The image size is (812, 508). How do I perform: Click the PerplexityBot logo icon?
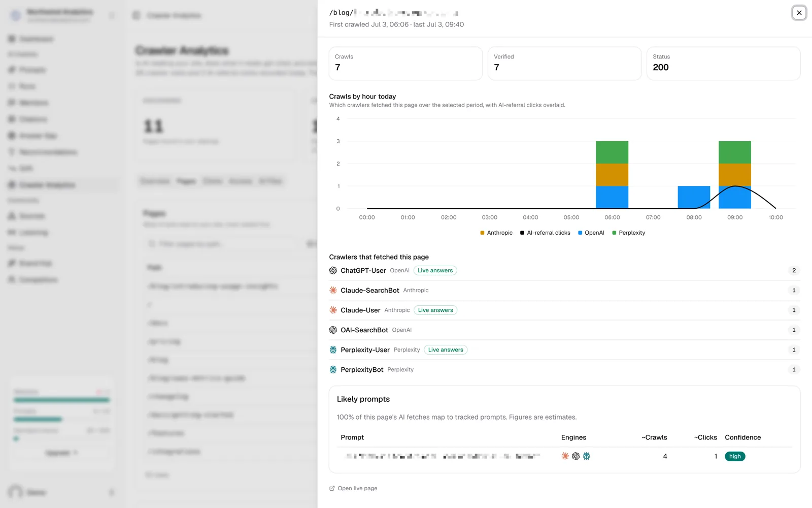tap(333, 370)
